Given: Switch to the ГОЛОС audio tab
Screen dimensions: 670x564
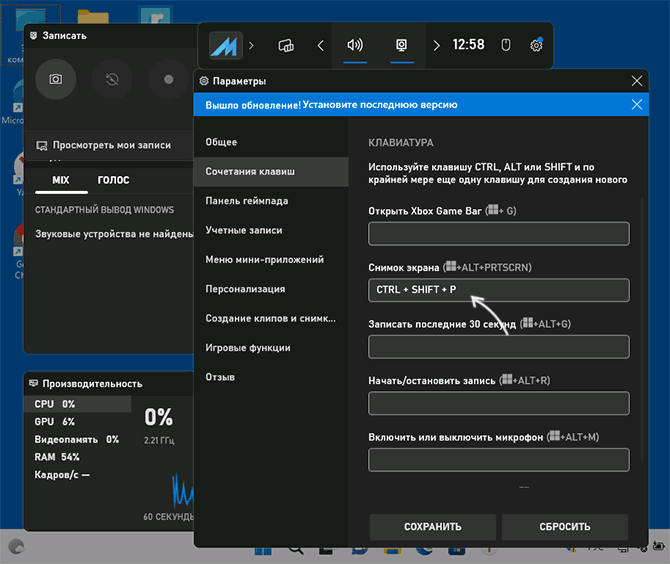Looking at the screenshot, I should (113, 180).
